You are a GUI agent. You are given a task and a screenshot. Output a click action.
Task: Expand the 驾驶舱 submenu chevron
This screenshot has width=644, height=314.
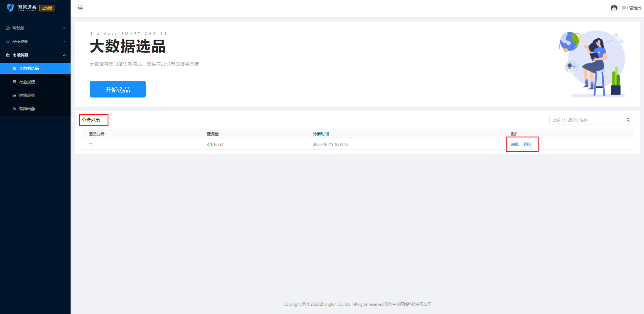64,28
